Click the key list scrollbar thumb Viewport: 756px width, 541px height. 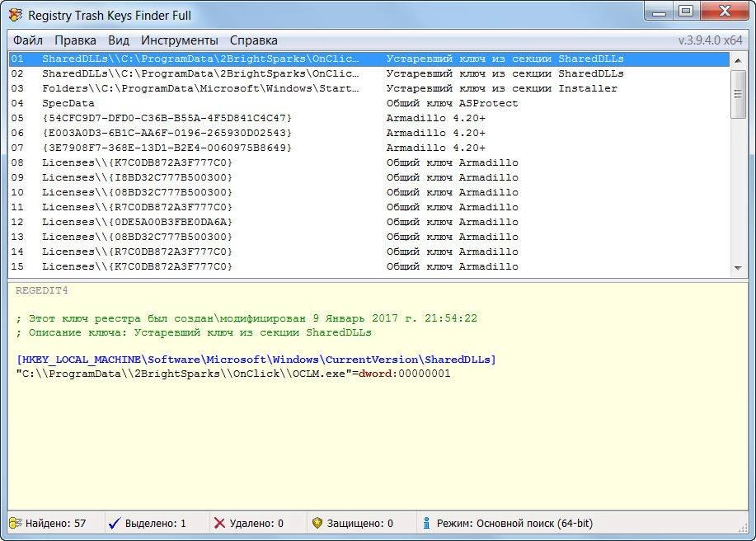pyautogui.click(x=738, y=94)
